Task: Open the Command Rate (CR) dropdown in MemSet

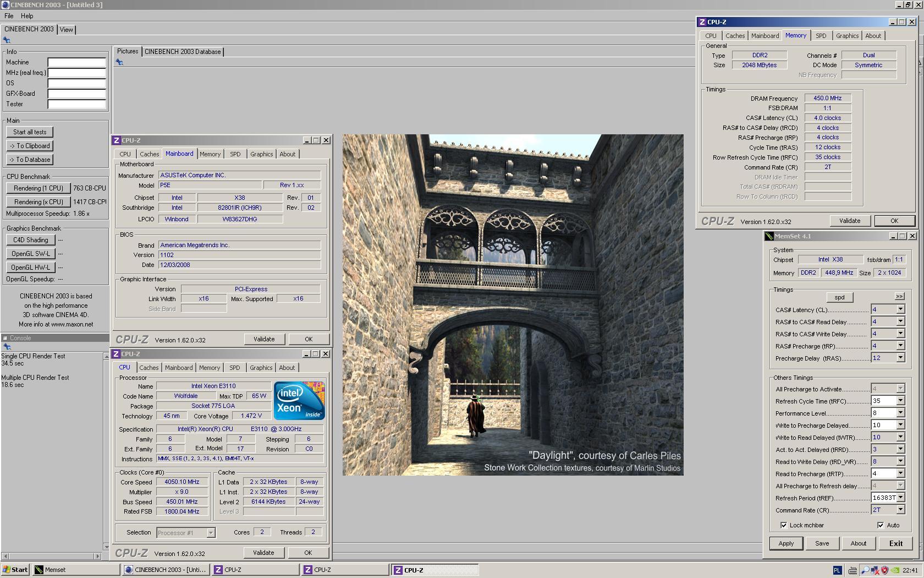Action: 900,510
